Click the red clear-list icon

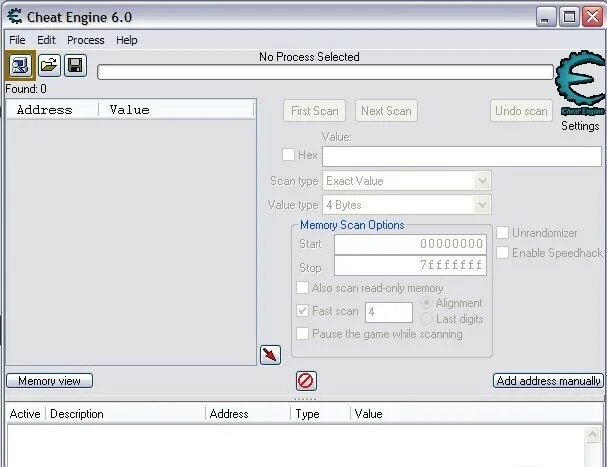click(x=306, y=381)
